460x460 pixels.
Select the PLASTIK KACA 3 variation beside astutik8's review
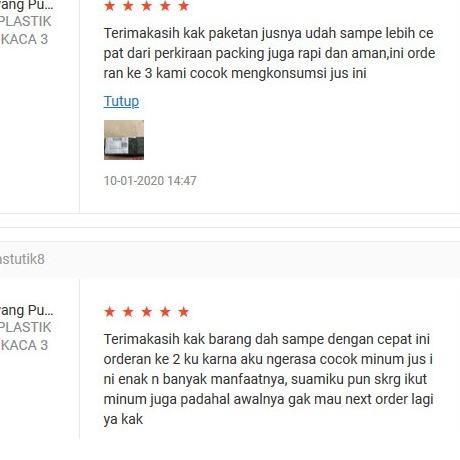(x=26, y=336)
